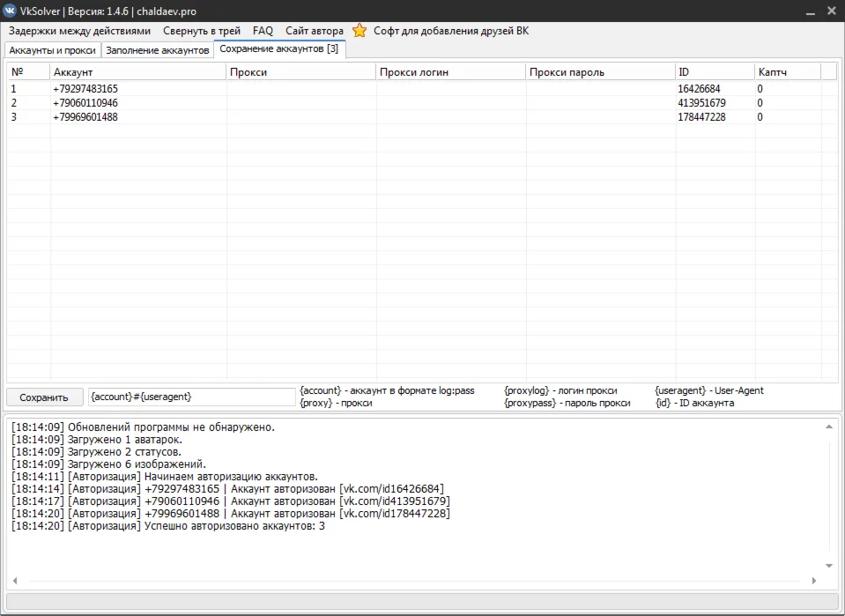The height and width of the screenshot is (616, 845).
Task: Click the Прокси логин column header
Action: coord(450,72)
